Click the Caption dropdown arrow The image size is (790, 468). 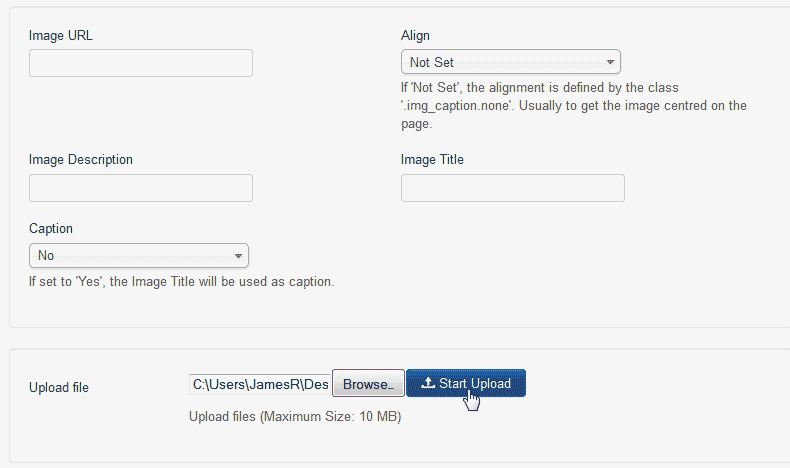(238, 256)
